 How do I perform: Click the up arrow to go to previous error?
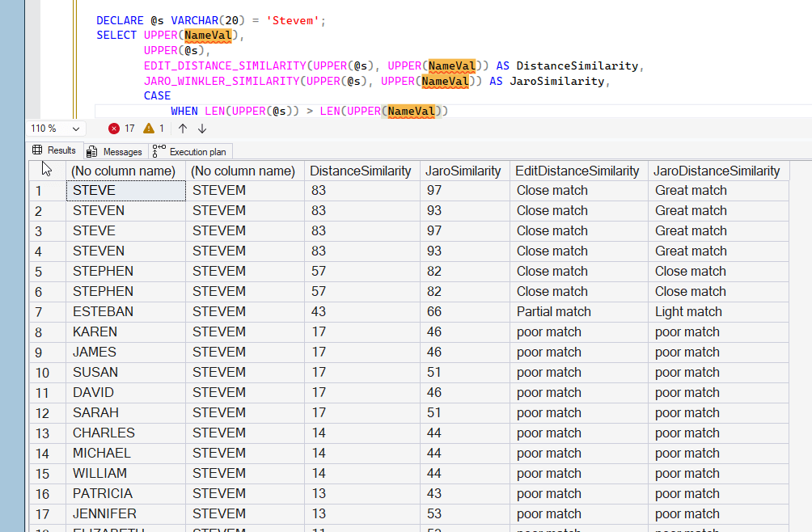point(182,128)
